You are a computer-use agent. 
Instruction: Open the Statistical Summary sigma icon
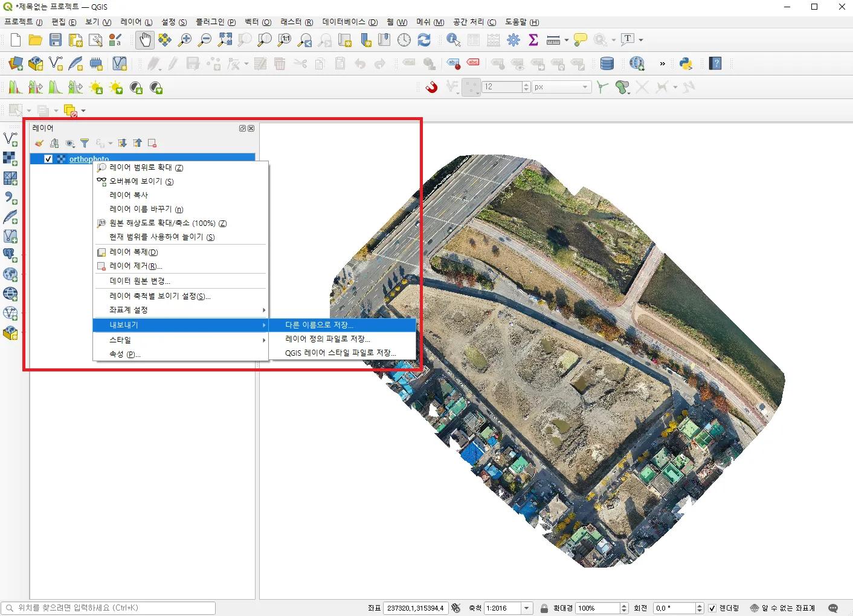pos(533,40)
